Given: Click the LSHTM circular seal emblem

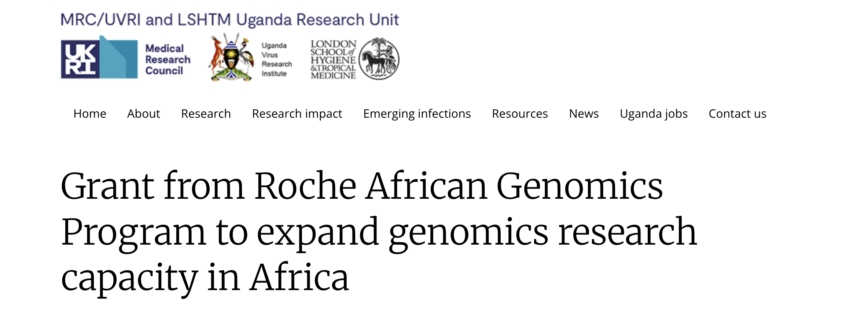Looking at the screenshot, I should pos(379,59).
